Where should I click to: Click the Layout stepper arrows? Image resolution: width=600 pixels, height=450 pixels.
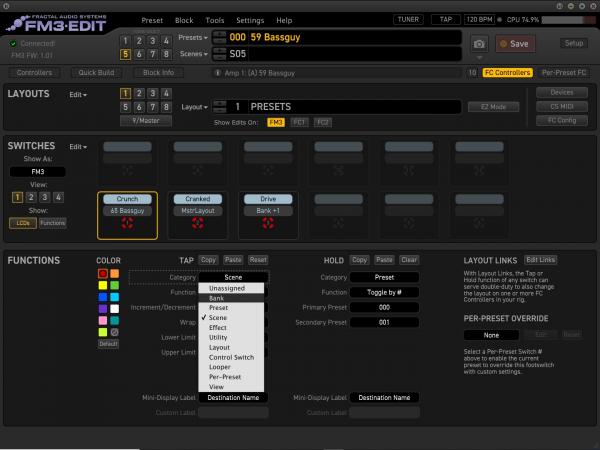point(215,106)
